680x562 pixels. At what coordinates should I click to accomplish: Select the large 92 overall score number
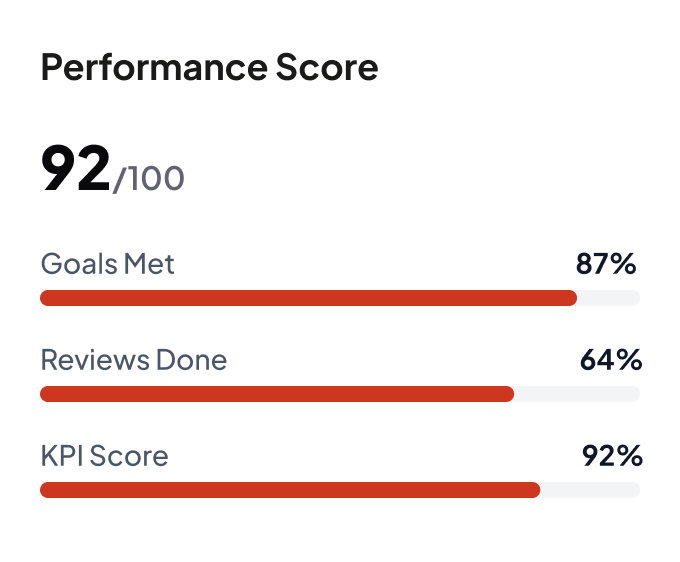(x=75, y=170)
